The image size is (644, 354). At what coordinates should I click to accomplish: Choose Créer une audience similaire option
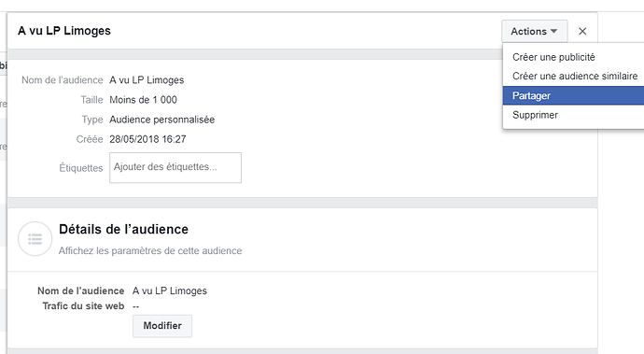pyautogui.click(x=575, y=76)
